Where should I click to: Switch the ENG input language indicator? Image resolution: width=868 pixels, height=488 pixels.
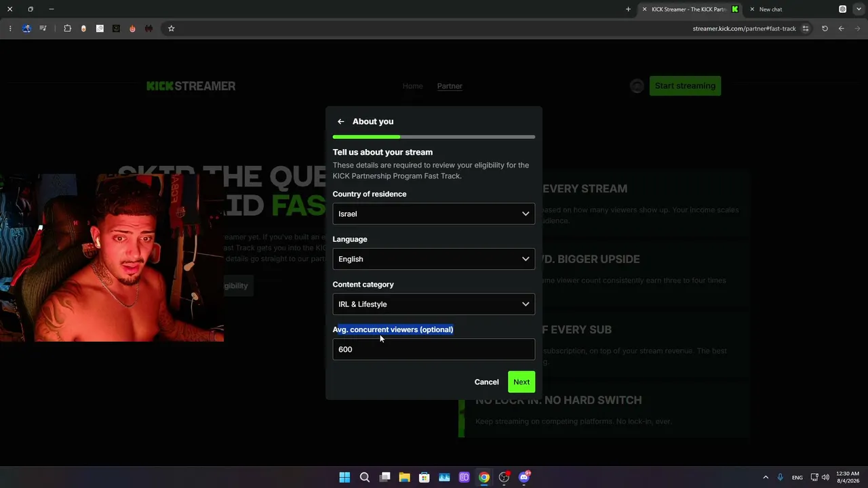tap(797, 477)
